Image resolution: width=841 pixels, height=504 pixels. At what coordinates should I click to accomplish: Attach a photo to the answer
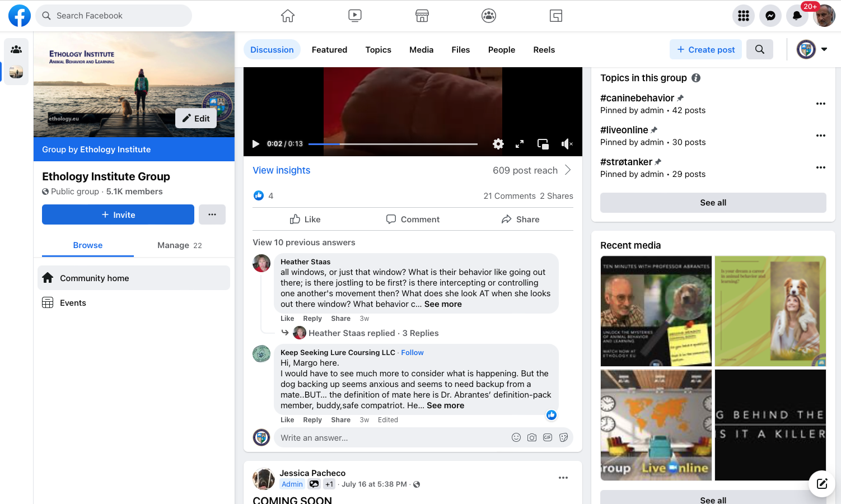pos(532,437)
